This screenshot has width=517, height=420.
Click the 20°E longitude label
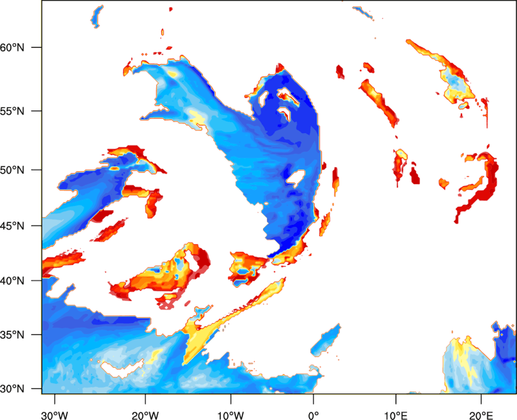point(481,415)
